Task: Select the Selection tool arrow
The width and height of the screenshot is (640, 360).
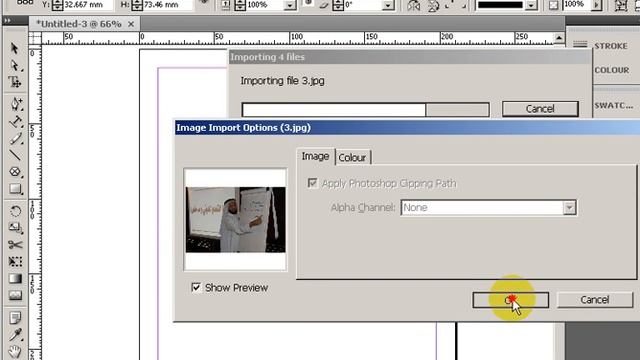Action: tap(15, 48)
